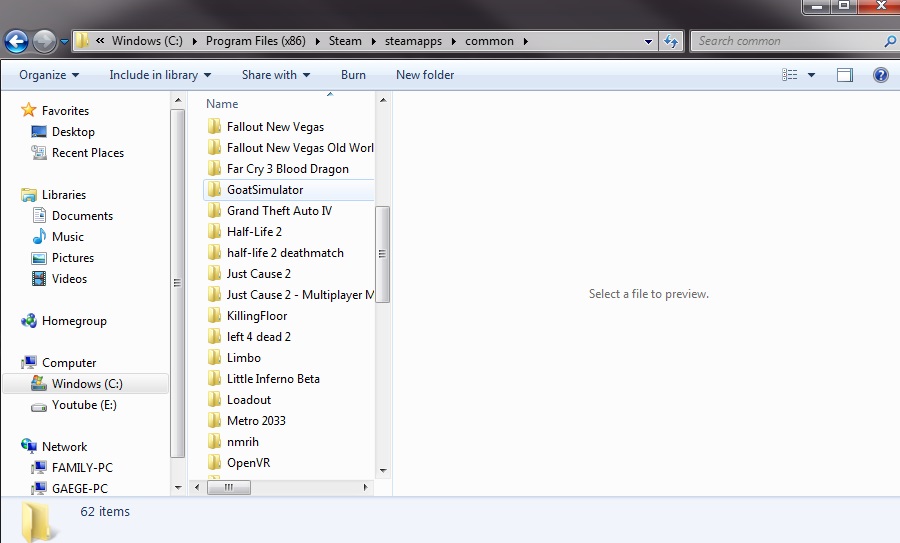The height and width of the screenshot is (543, 900).
Task: Open the Help question mark icon
Action: [x=880, y=75]
